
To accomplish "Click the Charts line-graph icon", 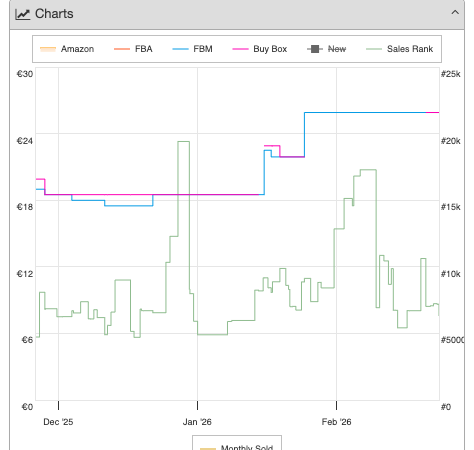I will (x=23, y=14).
